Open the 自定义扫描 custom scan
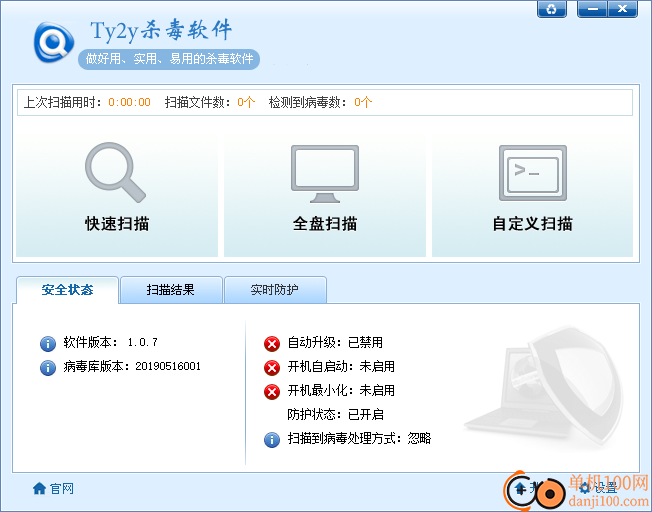Screen dimensions: 652x512 click(x=532, y=194)
